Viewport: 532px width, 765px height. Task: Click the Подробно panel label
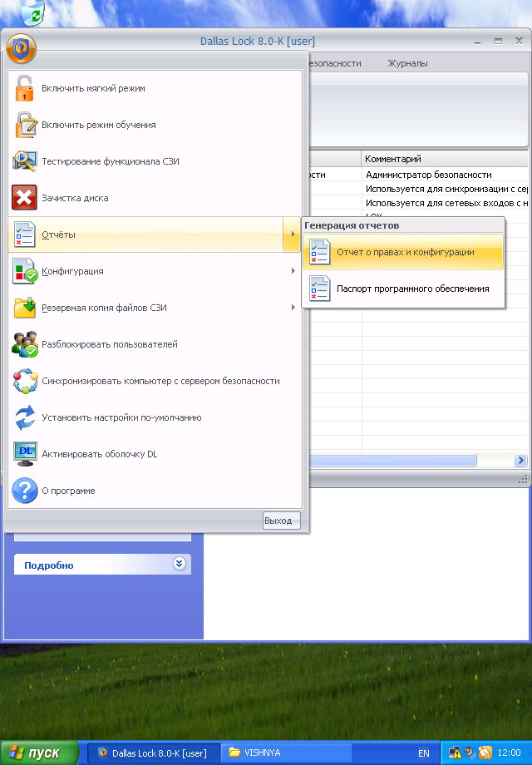tap(49, 565)
